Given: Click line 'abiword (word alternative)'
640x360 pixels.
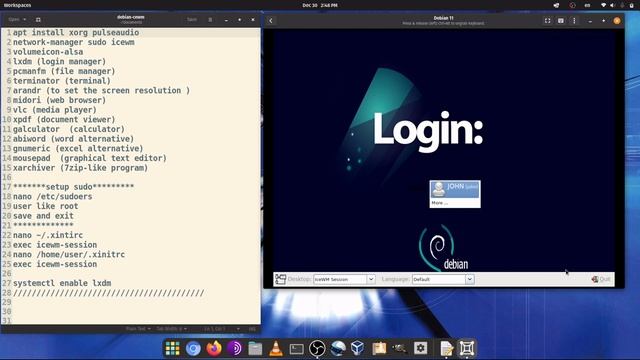Looking at the screenshot, I should tap(73, 139).
